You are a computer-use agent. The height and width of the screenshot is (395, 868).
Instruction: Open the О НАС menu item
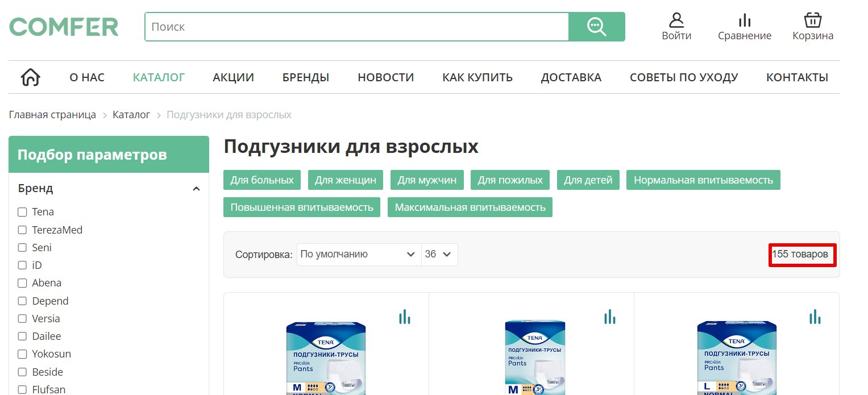tap(87, 77)
